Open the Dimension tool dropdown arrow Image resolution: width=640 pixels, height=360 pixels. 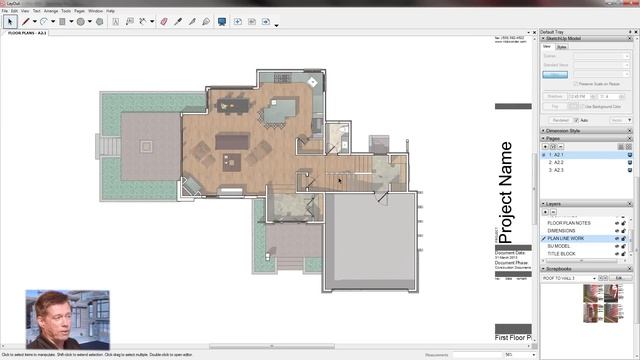(x=152, y=22)
